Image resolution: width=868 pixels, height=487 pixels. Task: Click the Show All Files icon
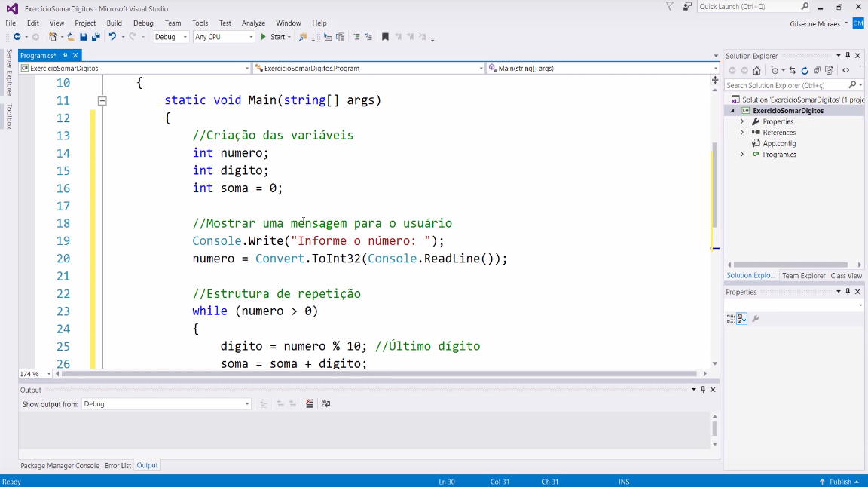pos(830,70)
